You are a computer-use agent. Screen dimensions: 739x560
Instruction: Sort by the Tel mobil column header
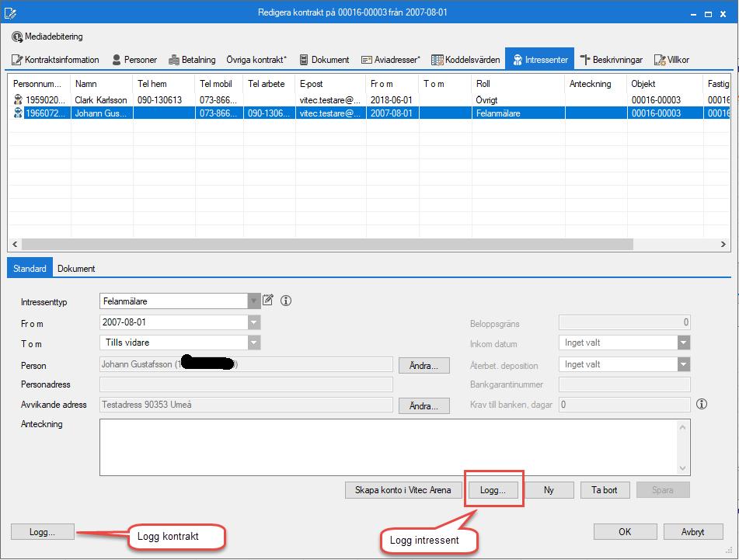(x=219, y=84)
